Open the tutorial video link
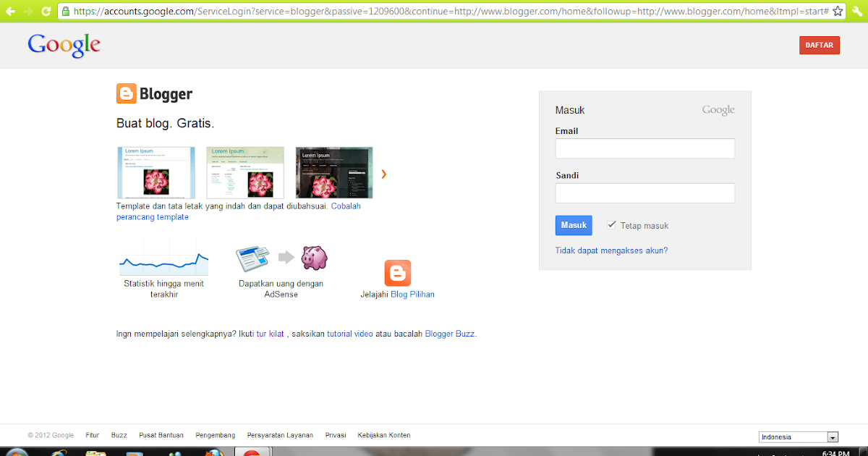 (350, 334)
